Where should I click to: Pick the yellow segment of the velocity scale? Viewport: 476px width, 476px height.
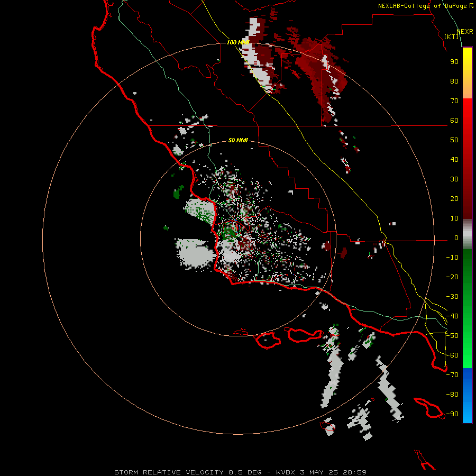point(467,73)
